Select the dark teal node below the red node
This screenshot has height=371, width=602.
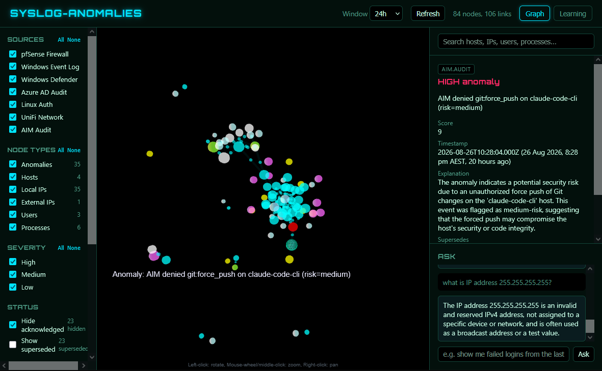pyautogui.click(x=291, y=245)
